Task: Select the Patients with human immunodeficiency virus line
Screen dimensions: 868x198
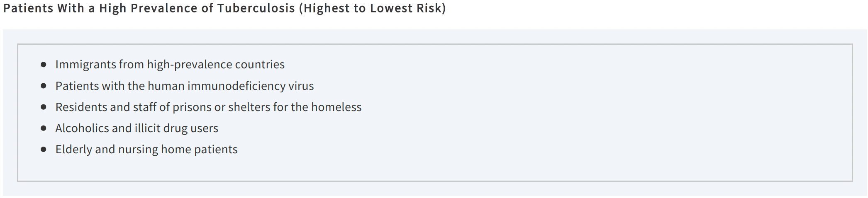Action: click(x=185, y=86)
